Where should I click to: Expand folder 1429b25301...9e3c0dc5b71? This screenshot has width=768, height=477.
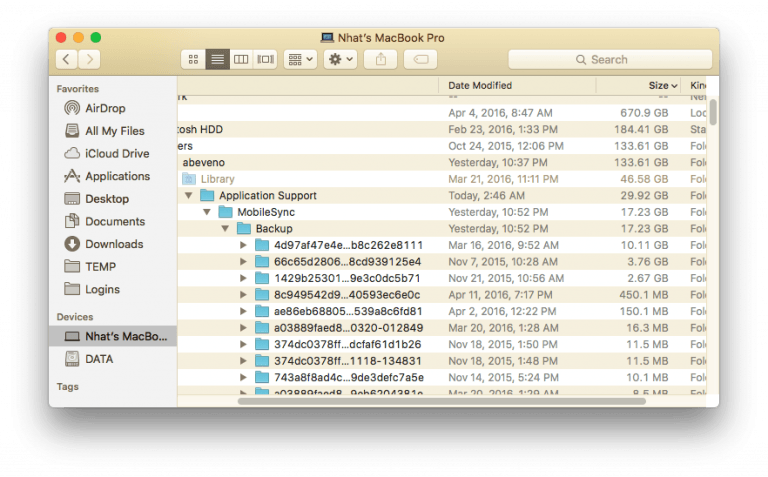(x=243, y=278)
